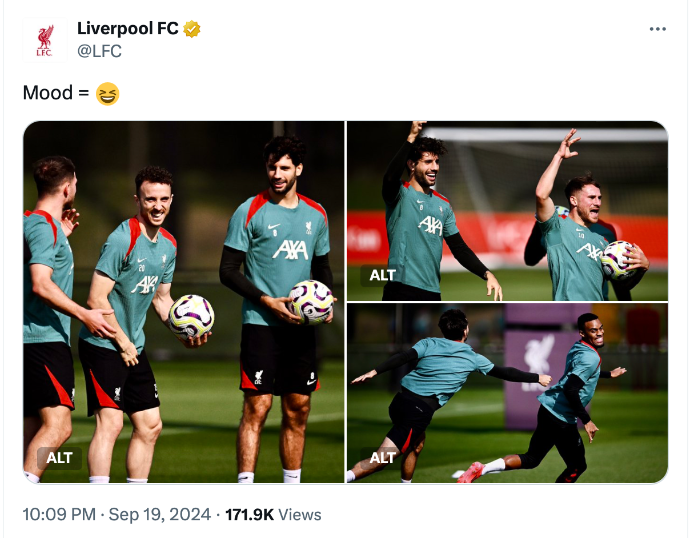Open the 171.9K Views analytics link
The width and height of the screenshot is (690, 538).
(273, 514)
